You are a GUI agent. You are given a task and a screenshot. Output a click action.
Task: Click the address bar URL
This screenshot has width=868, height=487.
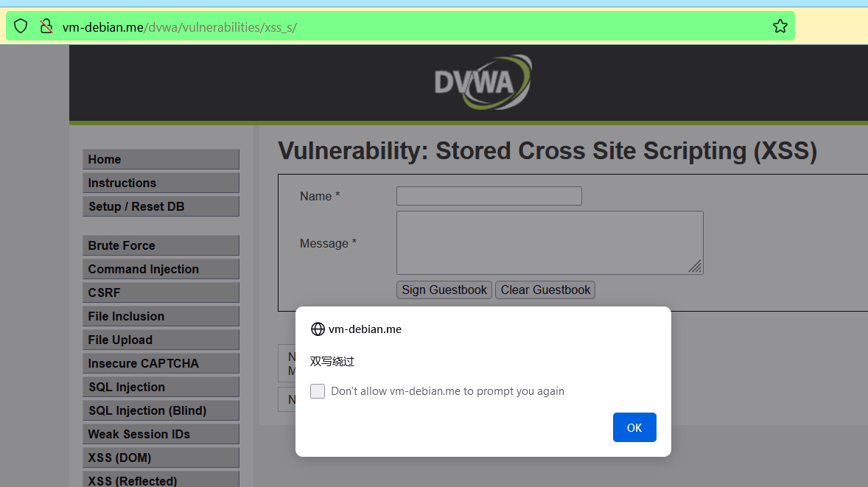pyautogui.click(x=179, y=27)
